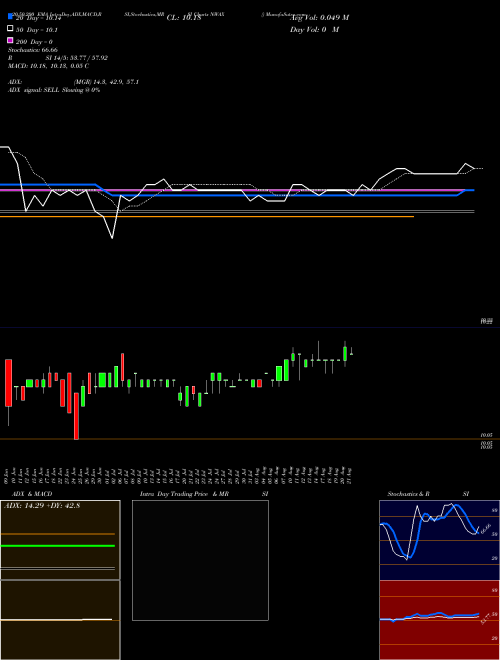Click the Day Vol label
Viewport: 500px width, 660px height.
point(314,29)
